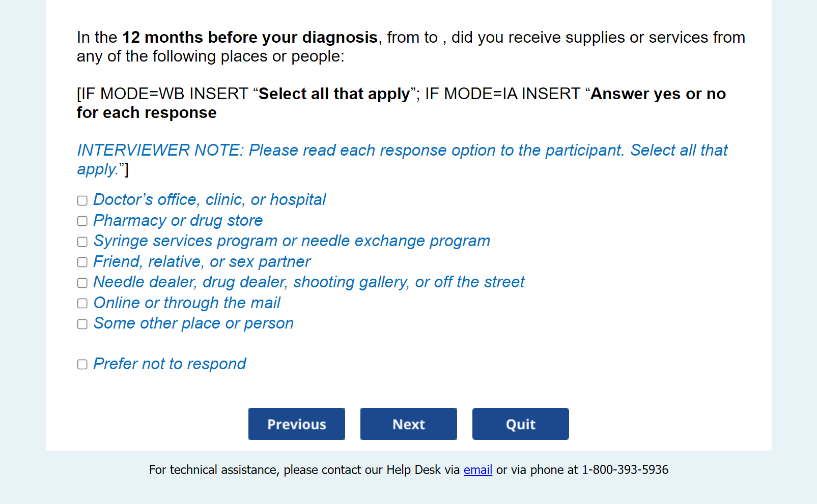Image resolution: width=817 pixels, height=504 pixels.
Task: Check the Some other place or person checkbox
Action: 82,324
